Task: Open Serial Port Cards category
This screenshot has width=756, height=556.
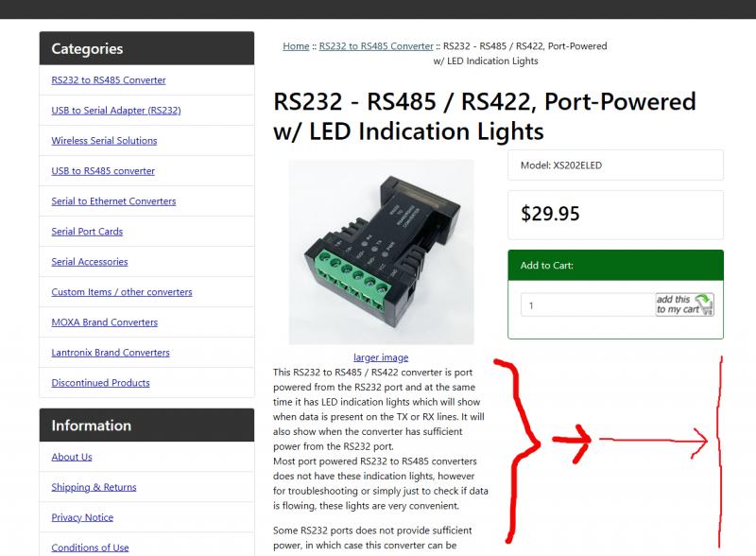Action: click(x=87, y=231)
